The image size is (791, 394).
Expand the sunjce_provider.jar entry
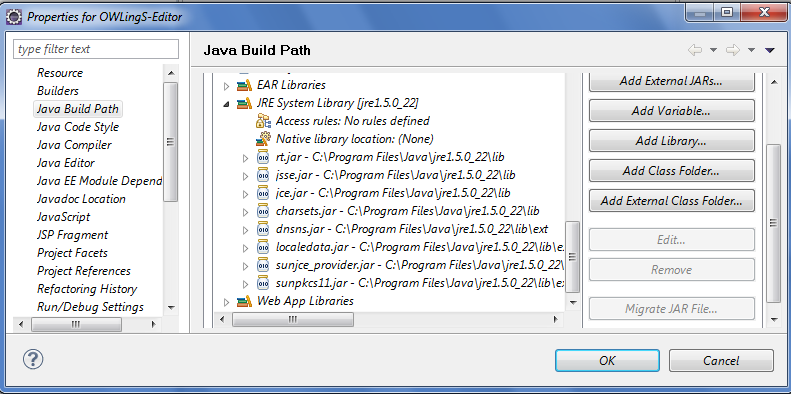tap(246, 266)
